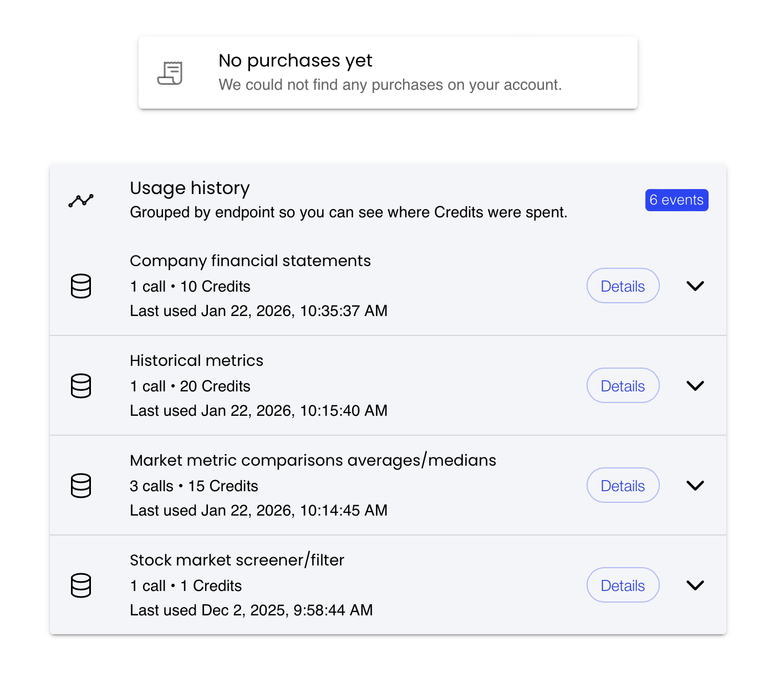Click the Usage history heading
The height and width of the screenshot is (683, 784).
point(190,188)
